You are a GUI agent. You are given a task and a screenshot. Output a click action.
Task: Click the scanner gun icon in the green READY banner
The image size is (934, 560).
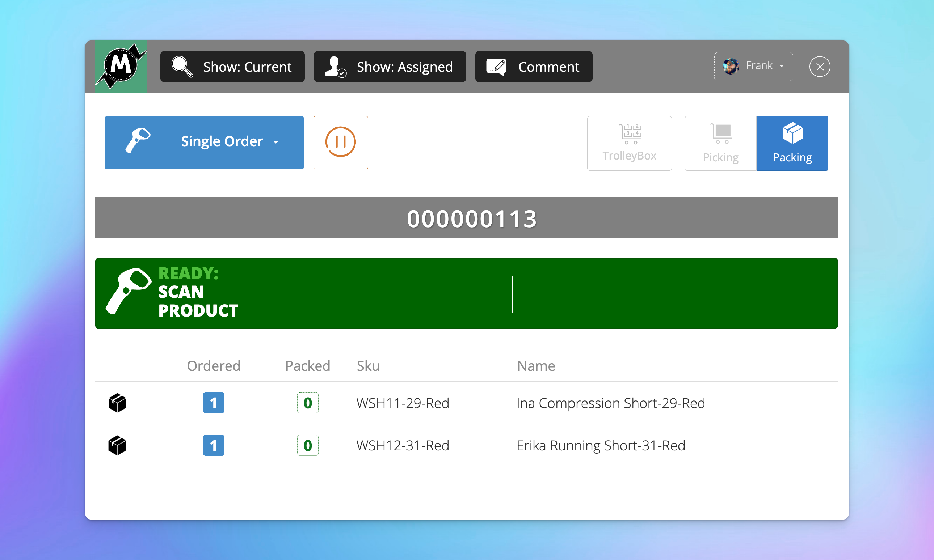(129, 291)
